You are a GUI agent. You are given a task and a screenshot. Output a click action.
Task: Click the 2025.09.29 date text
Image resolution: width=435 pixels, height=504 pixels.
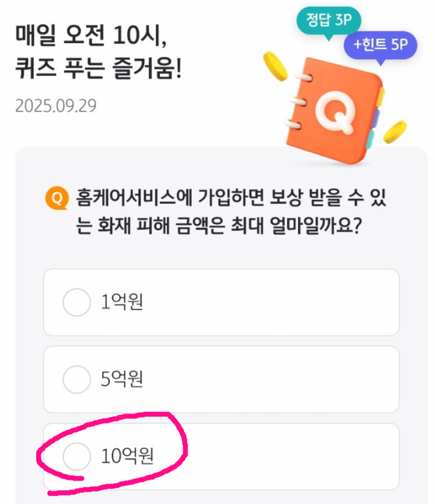pos(56,106)
